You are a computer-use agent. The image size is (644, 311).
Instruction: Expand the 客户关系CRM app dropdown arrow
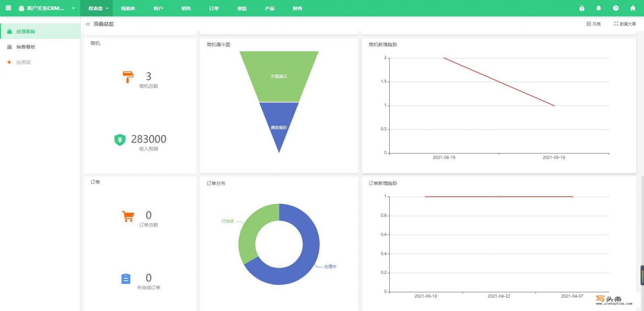coord(73,8)
